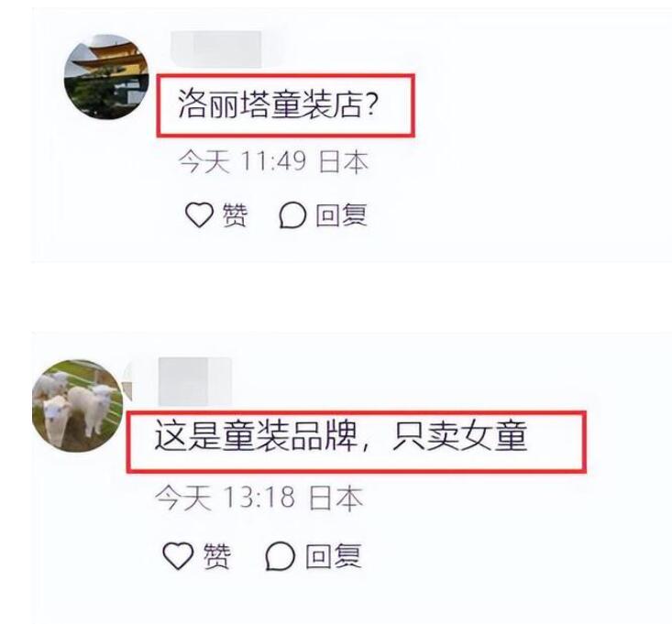This screenshot has height=624, width=672.
Task: Click the 日本 location tag after 13:18
Action: coord(336,498)
